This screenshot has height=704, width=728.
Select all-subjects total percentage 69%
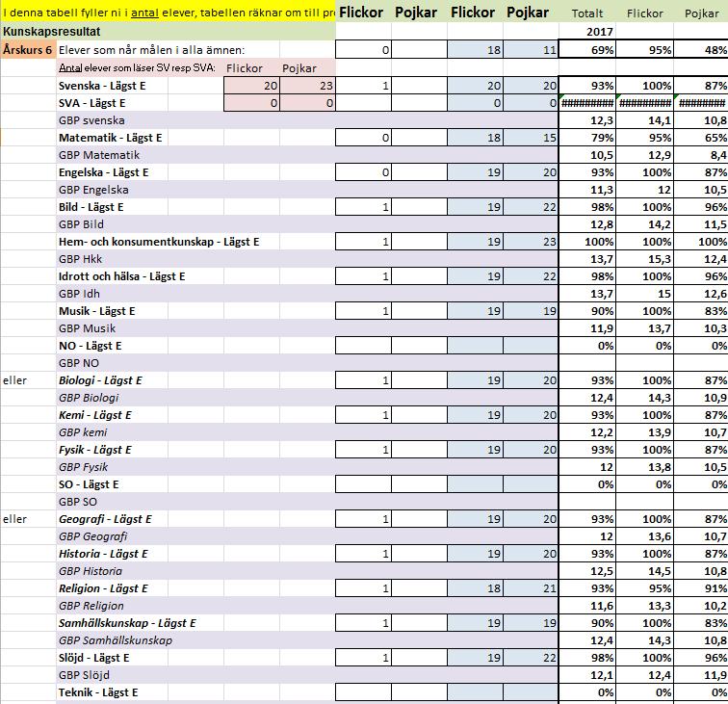point(587,50)
